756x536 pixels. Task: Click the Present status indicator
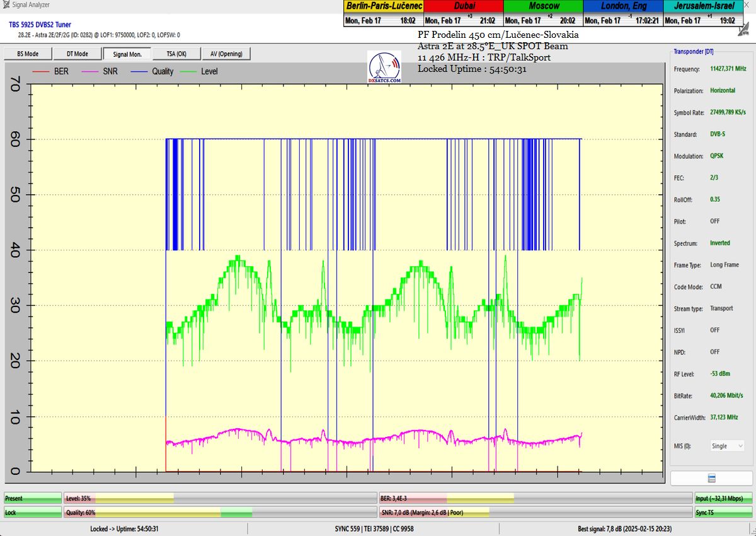33,498
